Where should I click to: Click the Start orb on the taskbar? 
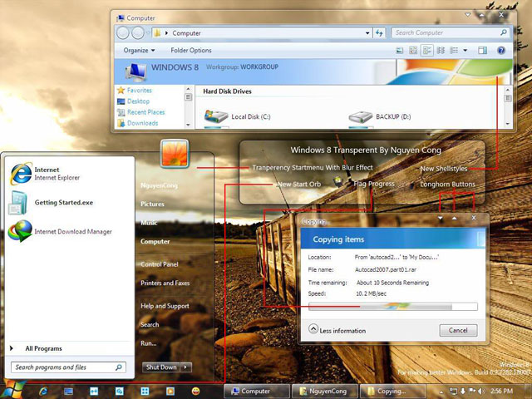(x=12, y=389)
